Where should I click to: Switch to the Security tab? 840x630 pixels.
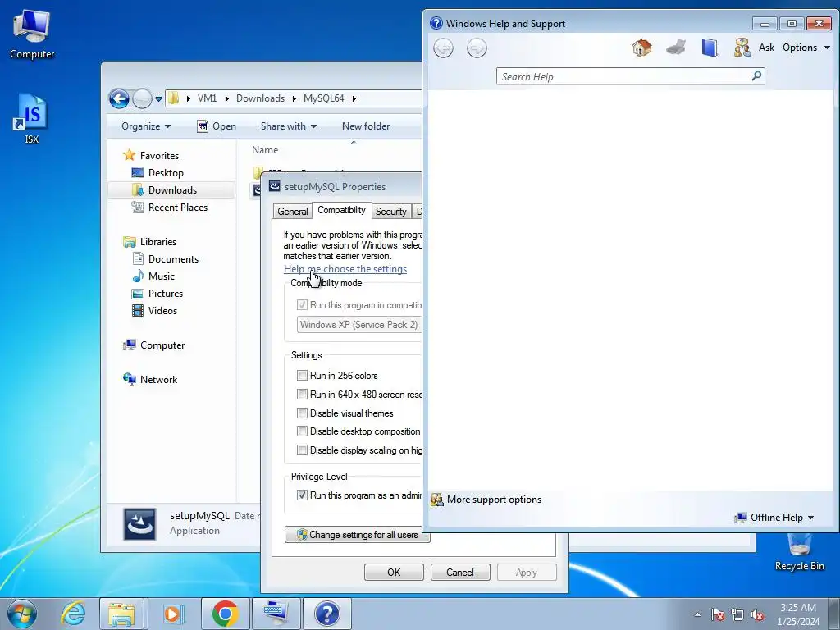(x=391, y=212)
